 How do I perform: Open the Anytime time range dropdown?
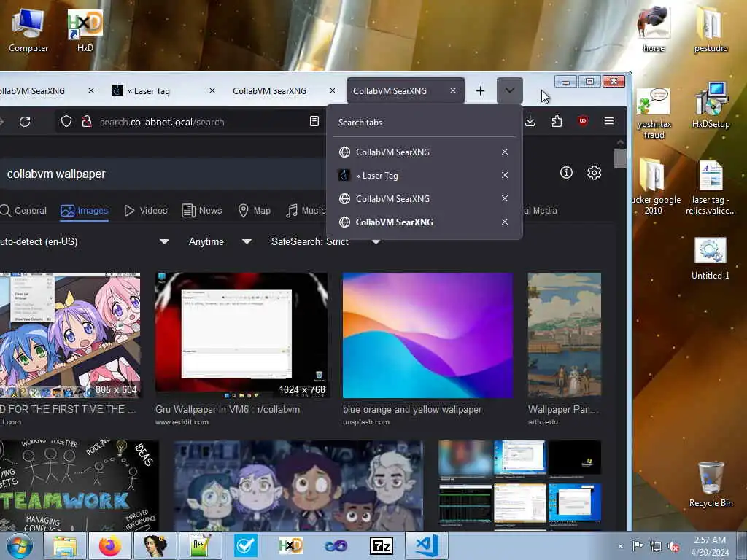220,241
